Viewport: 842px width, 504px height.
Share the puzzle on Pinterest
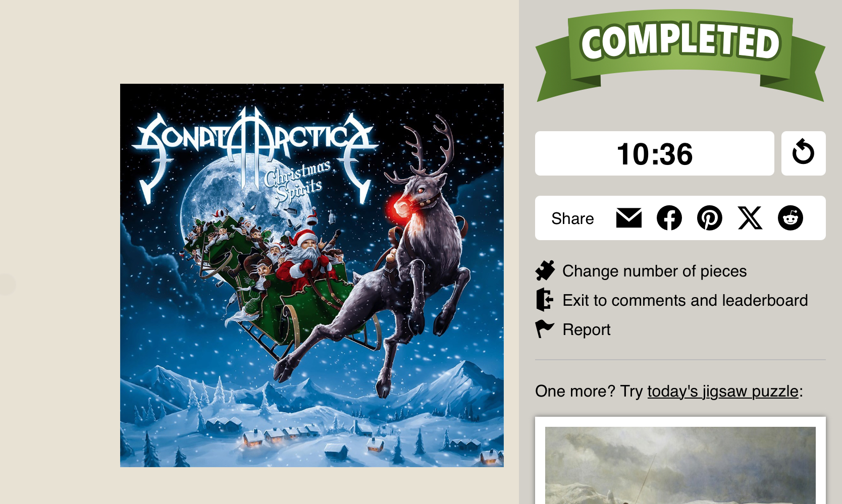[710, 218]
